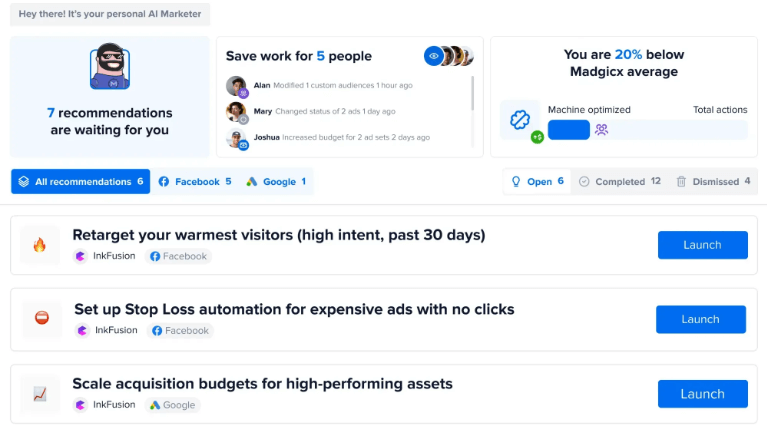Click 'Save work for 5 people' heading
Image resolution: width=767 pixels, height=439 pixels.
(298, 56)
